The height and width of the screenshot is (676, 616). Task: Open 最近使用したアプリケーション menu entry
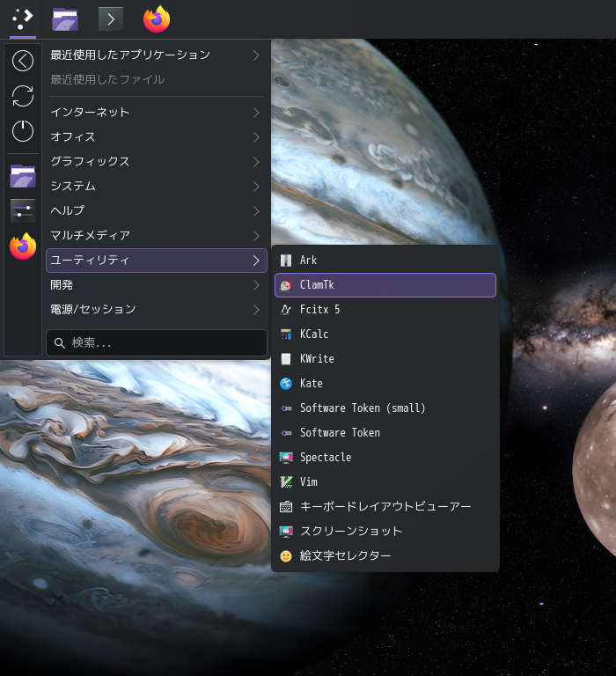[x=157, y=55]
